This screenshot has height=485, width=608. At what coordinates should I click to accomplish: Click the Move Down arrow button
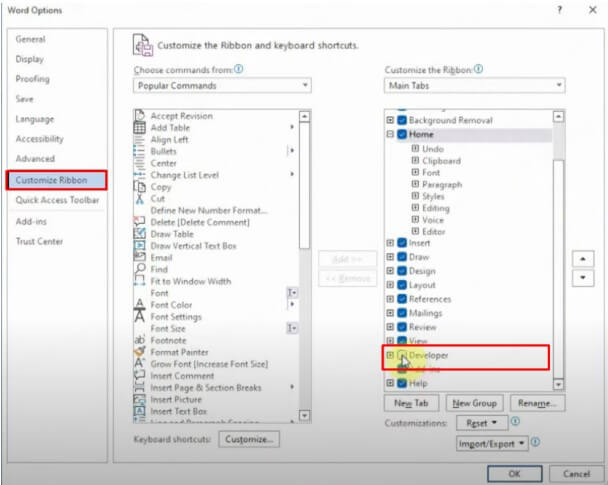(583, 278)
